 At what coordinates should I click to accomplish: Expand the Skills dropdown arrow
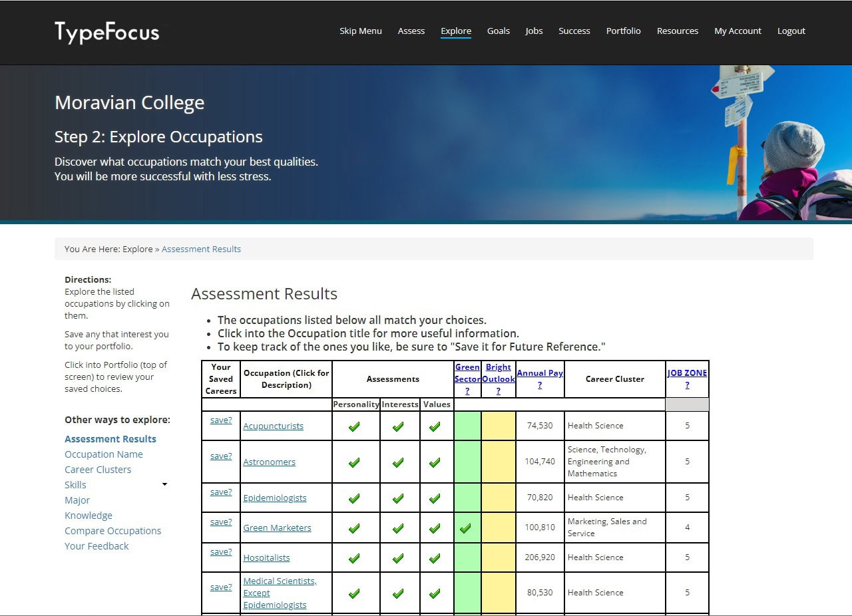click(164, 485)
